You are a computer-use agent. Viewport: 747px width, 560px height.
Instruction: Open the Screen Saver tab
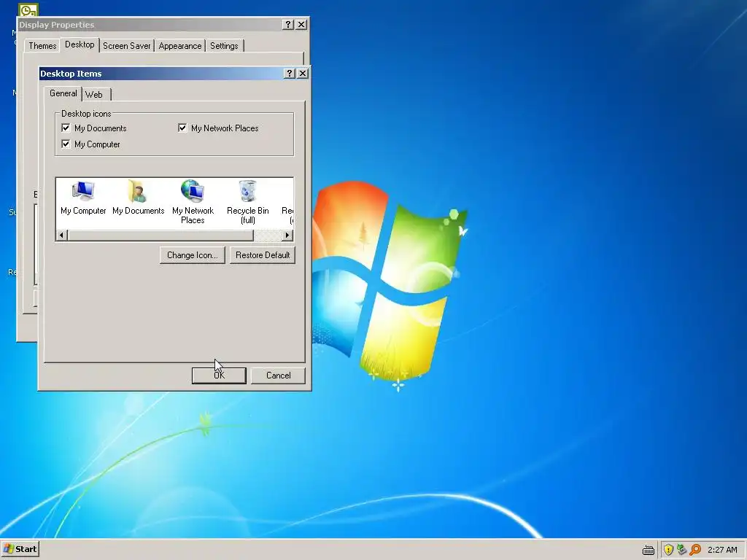pos(127,46)
